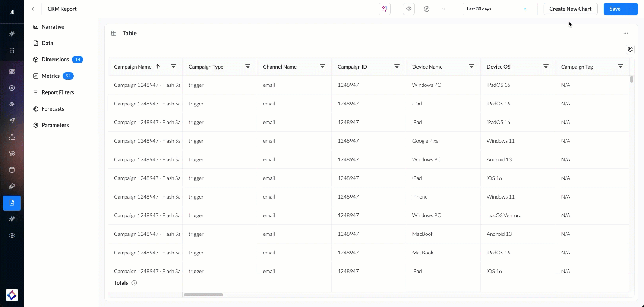Image resolution: width=644 pixels, height=307 pixels.
Task: Toggle the sidebar panel icon at top left
Action: 12,12
